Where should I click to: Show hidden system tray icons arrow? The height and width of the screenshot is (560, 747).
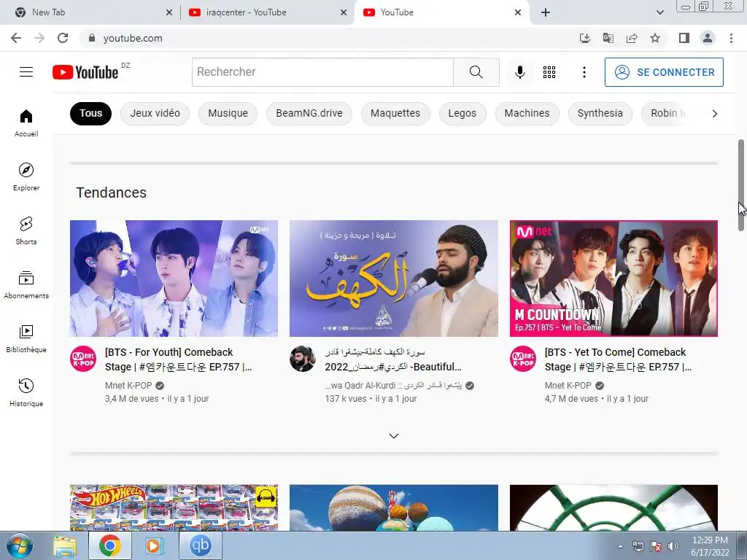tap(620, 546)
